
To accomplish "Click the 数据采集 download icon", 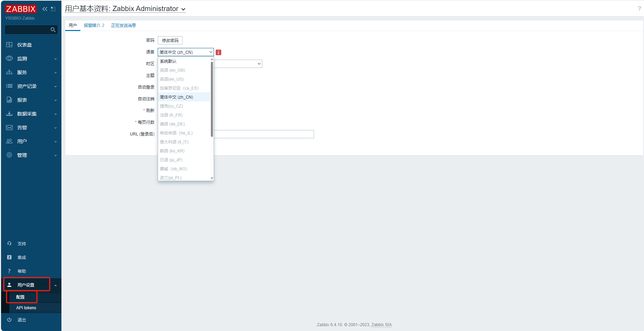I will [9, 114].
